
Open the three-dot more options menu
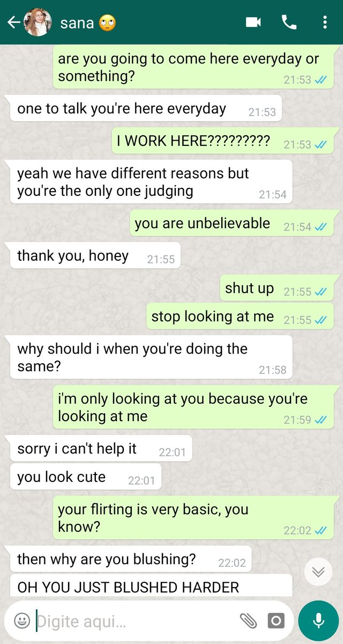pos(325,22)
